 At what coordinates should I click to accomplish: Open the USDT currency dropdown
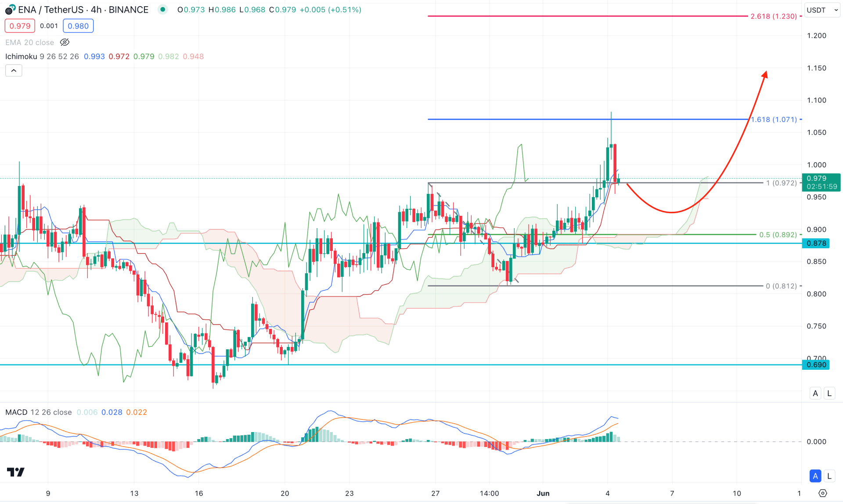tap(822, 10)
